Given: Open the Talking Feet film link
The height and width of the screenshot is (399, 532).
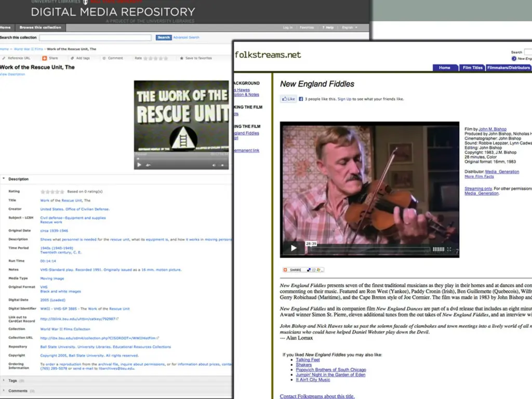Looking at the screenshot, I should (x=308, y=360).
